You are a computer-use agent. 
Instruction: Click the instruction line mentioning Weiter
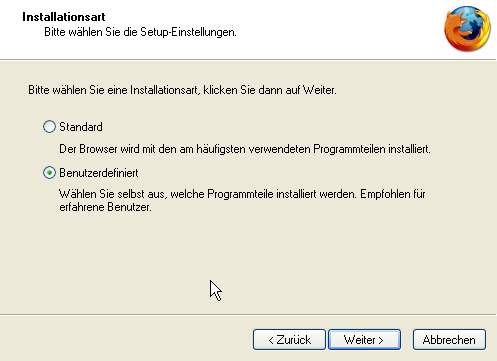(x=182, y=90)
